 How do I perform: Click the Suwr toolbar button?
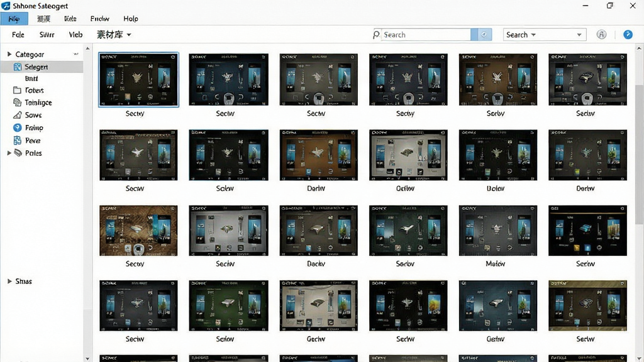47,35
